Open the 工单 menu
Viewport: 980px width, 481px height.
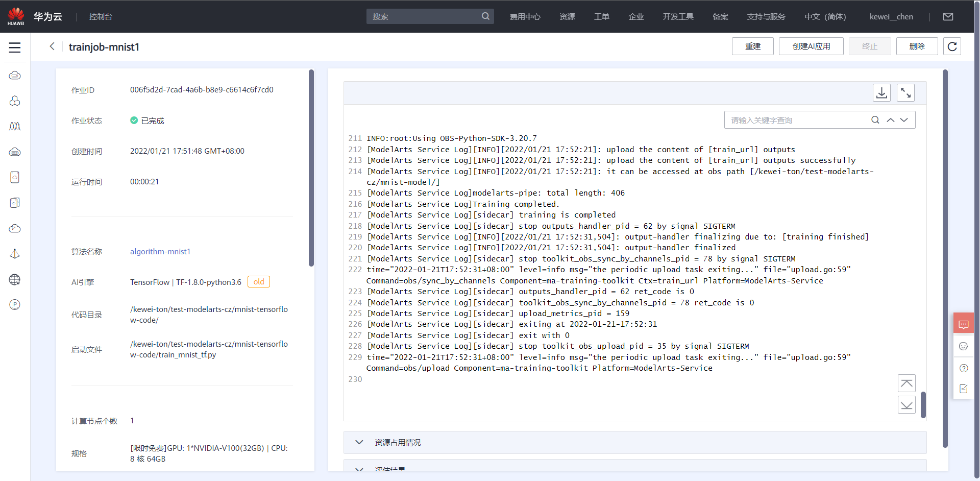(x=601, y=16)
